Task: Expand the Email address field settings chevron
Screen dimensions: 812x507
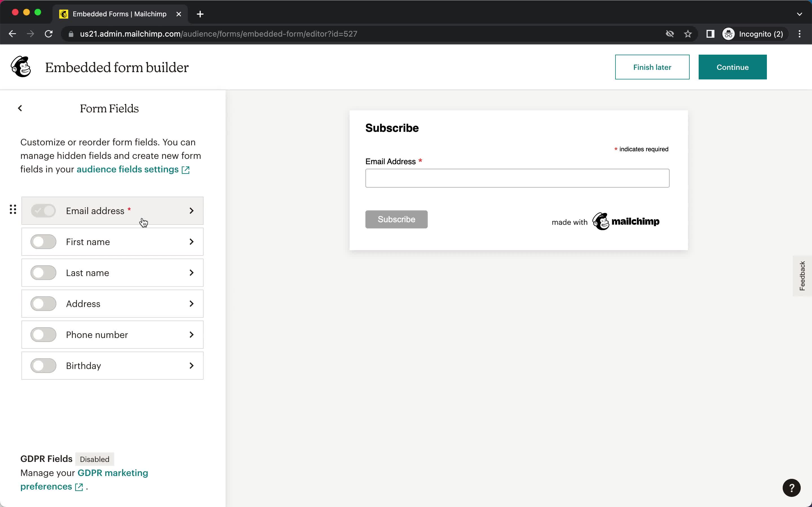Action: point(191,211)
